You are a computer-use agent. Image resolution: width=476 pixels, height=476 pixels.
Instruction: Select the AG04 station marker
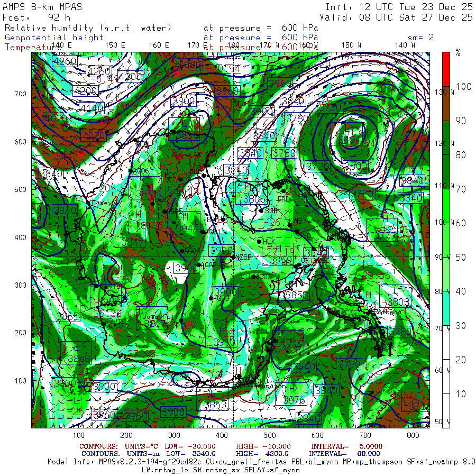click(182, 251)
